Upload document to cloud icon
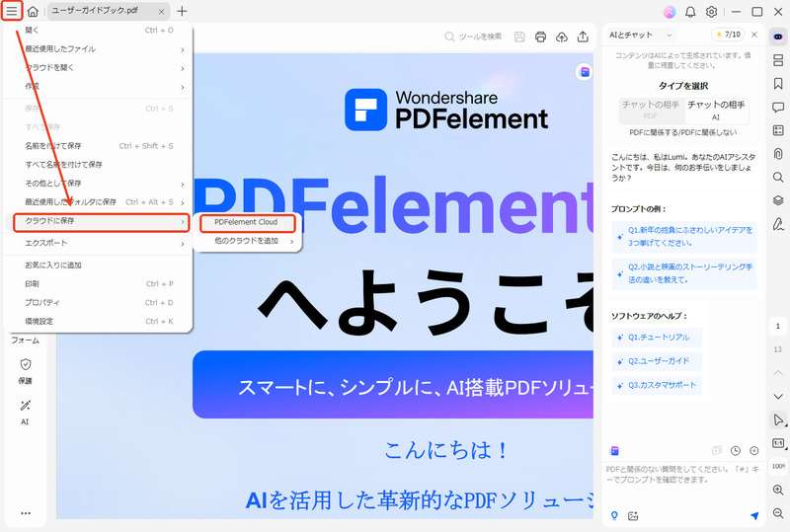The image size is (790, 532). pos(562,37)
